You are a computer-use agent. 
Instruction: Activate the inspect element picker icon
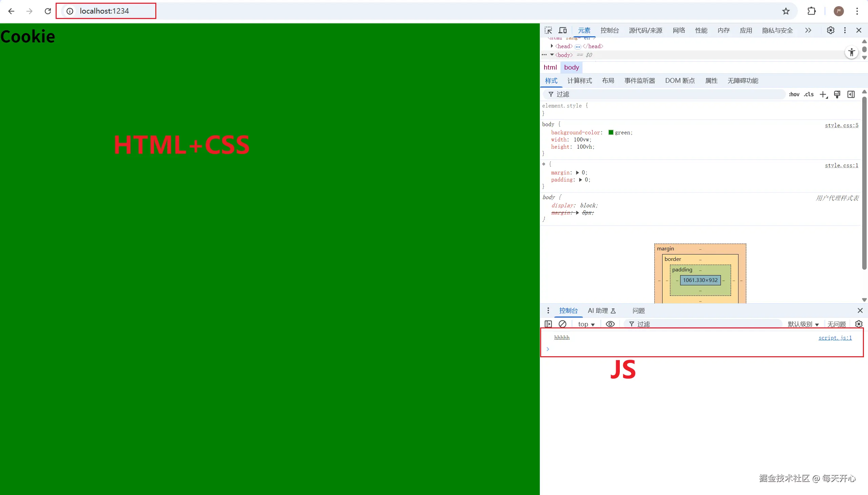(x=548, y=30)
